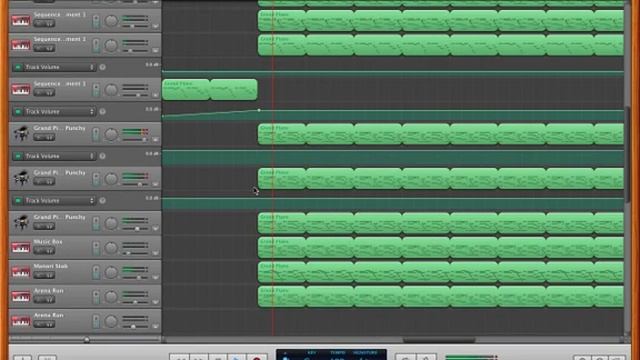
Task: Click the button strip under the bottom Arena Run name
Action: 44,324
